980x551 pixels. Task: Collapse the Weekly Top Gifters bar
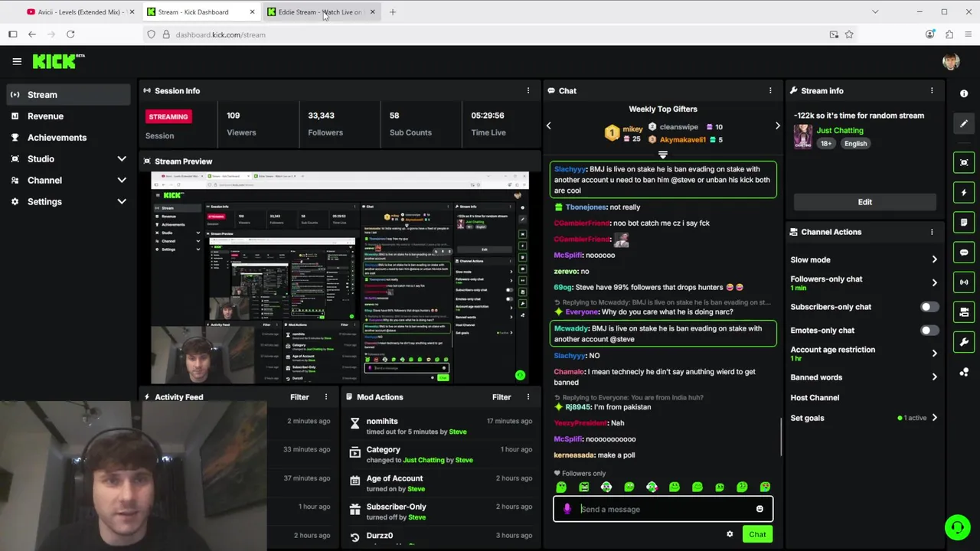(x=663, y=155)
